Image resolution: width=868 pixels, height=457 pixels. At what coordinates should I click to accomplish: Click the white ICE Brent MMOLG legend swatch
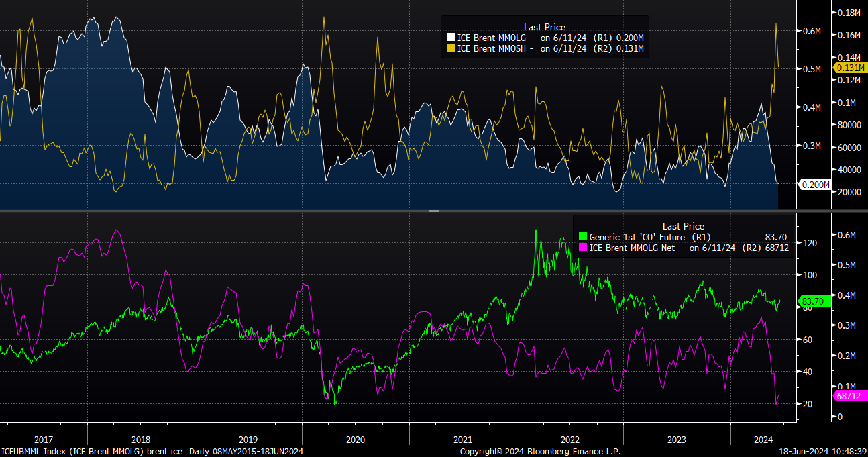tap(451, 38)
